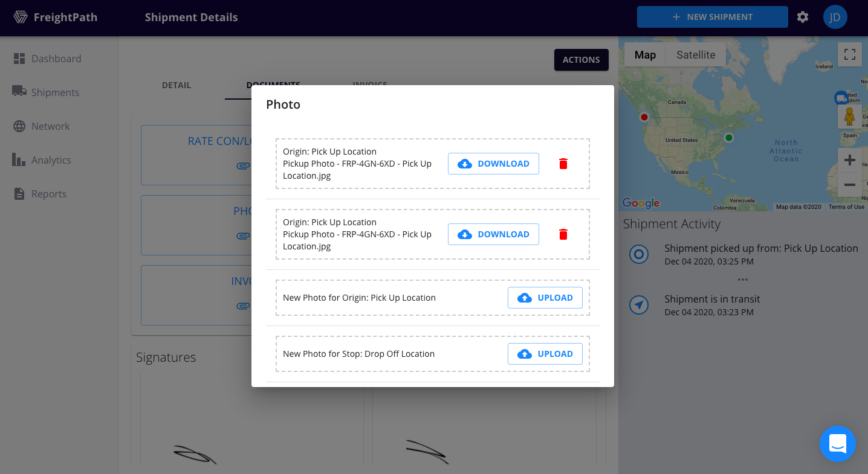Click the FreightPath logo icon
868x474 pixels.
(21, 17)
